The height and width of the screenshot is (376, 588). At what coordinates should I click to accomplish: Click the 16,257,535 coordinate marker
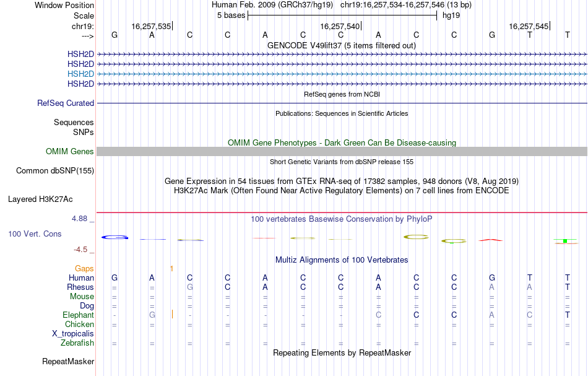(x=152, y=26)
